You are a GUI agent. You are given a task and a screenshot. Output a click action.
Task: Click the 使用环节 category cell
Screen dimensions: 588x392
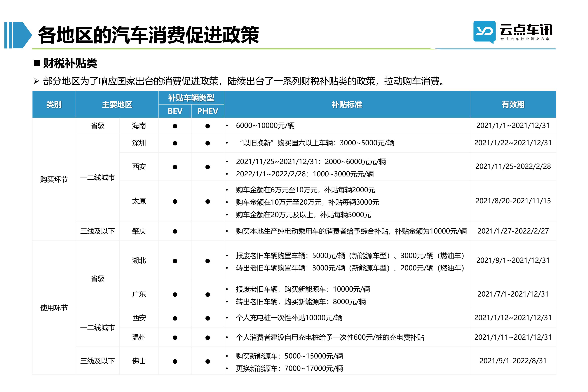54,308
